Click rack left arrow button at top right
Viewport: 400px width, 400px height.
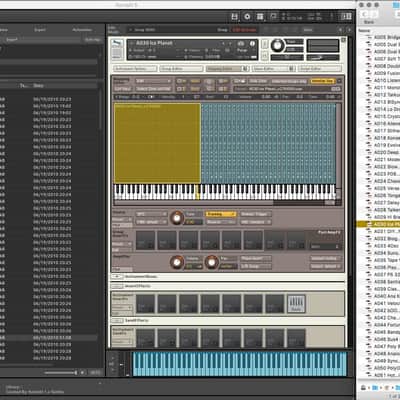(340, 30)
